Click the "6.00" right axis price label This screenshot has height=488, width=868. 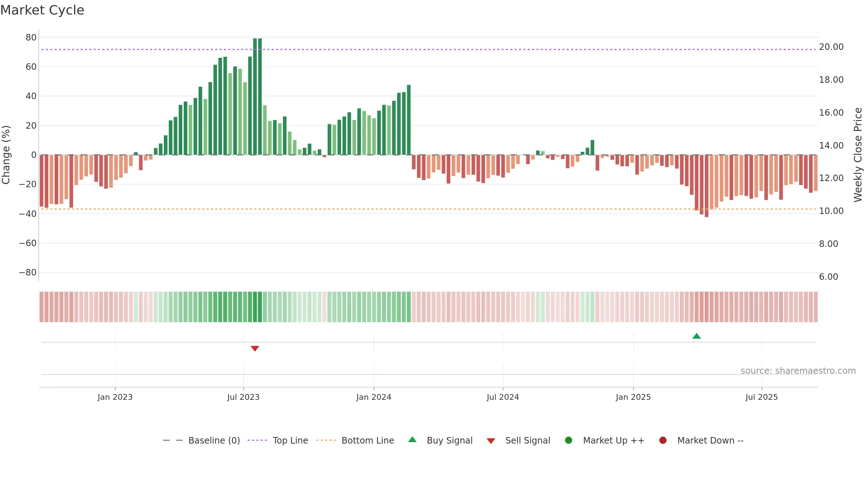tap(828, 277)
